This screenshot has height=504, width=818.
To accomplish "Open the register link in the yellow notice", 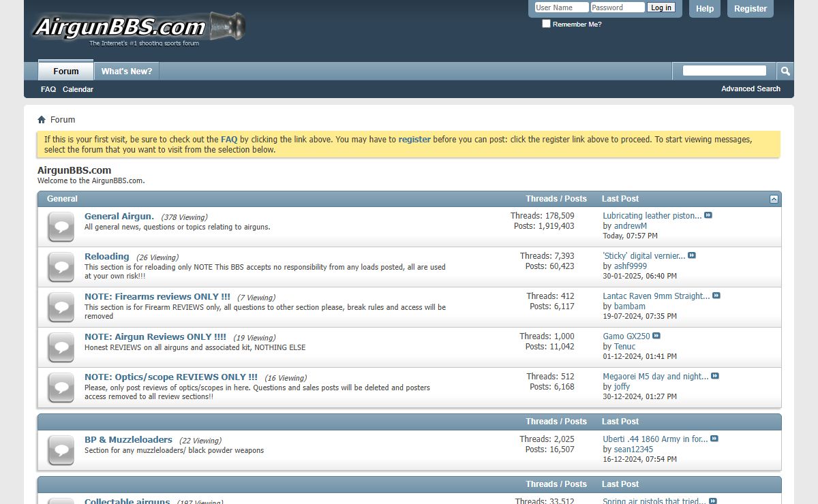I will [414, 139].
